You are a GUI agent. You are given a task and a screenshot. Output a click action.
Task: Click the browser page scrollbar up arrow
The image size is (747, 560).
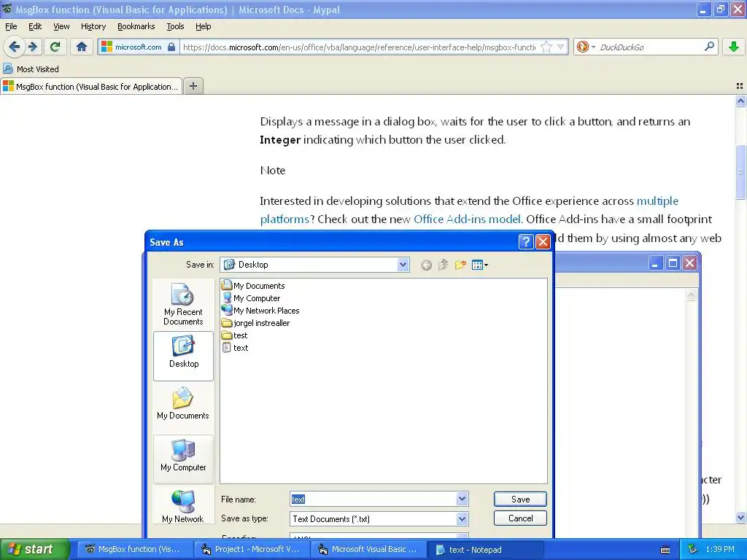coord(740,101)
